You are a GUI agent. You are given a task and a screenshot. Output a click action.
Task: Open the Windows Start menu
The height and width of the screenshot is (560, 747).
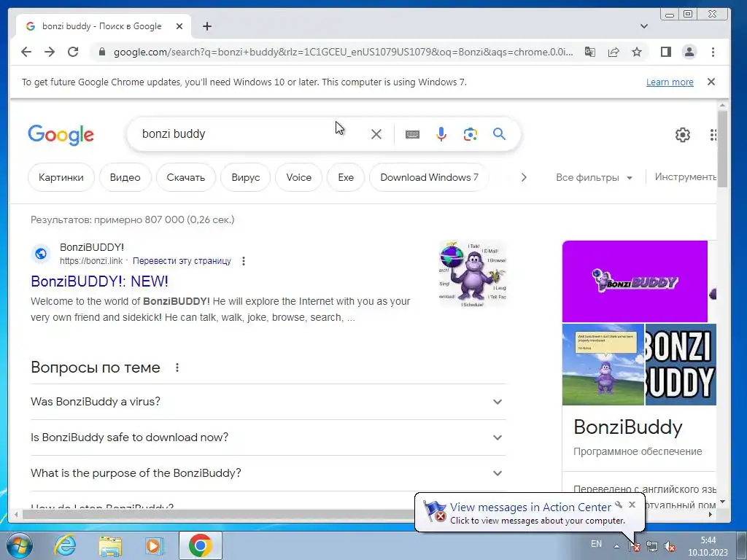tap(18, 545)
